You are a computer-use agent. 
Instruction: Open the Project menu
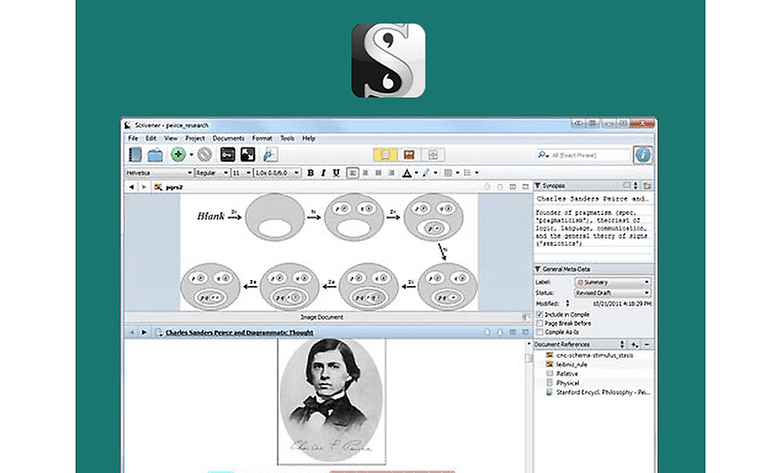(195, 138)
